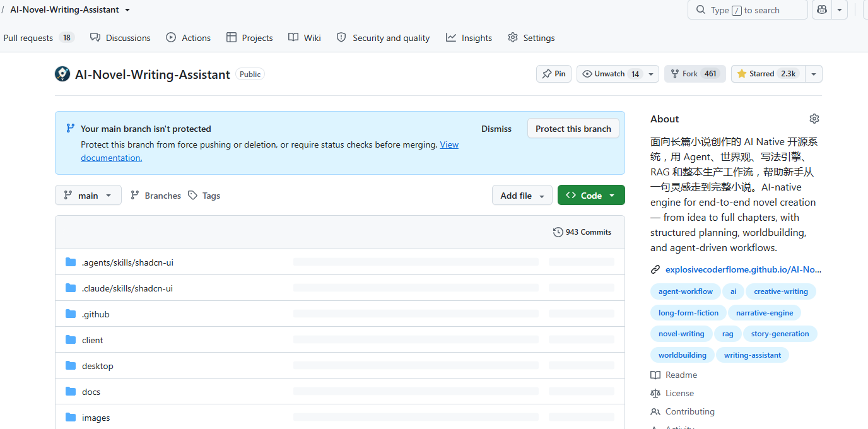Click the rag topic tag
Image resolution: width=868 pixels, height=429 pixels.
click(x=728, y=334)
